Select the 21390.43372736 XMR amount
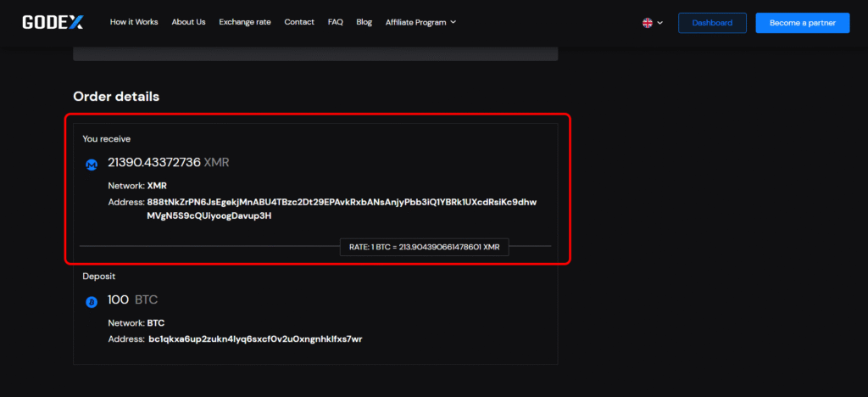 169,163
